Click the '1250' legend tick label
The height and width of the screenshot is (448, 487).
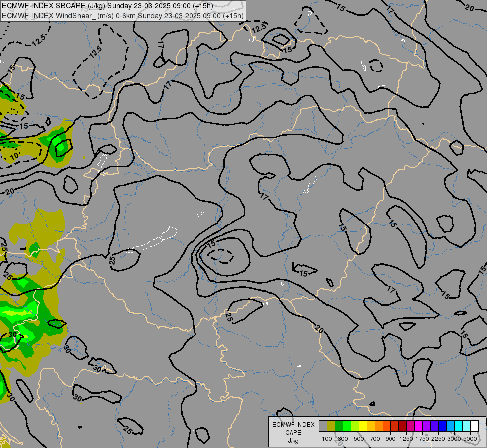(x=406, y=439)
